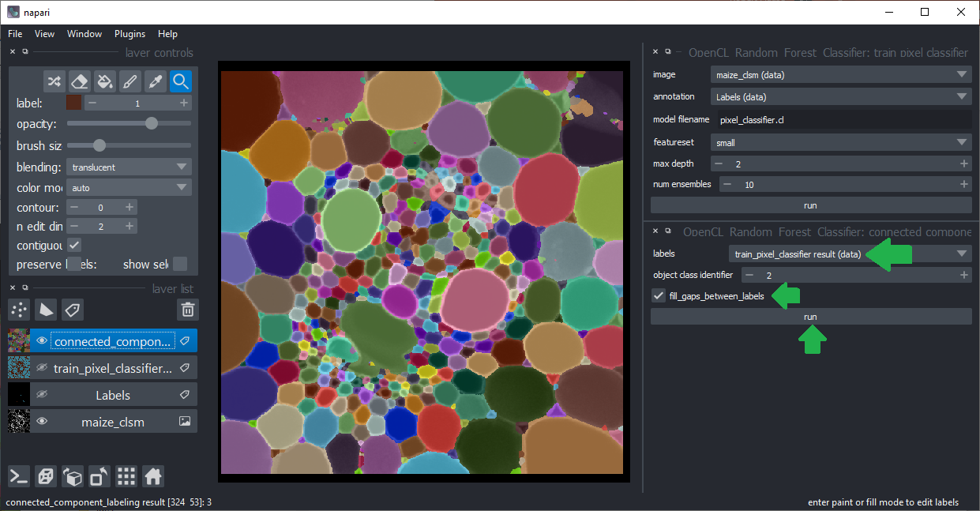
Task: Toggle the contiguous checkbox
Action: (x=74, y=245)
